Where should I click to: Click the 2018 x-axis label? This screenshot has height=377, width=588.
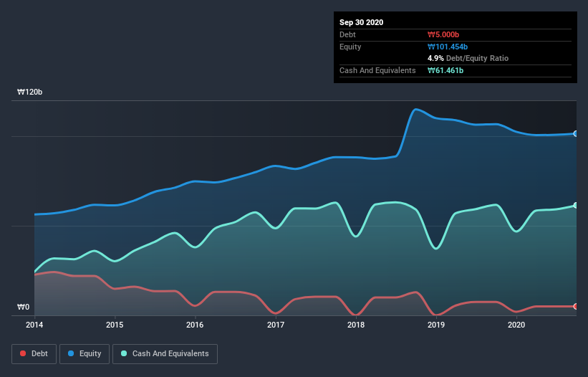click(x=356, y=325)
